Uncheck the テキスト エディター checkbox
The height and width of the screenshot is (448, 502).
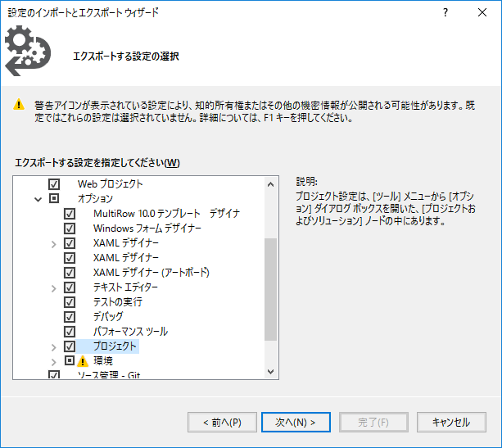click(70, 287)
